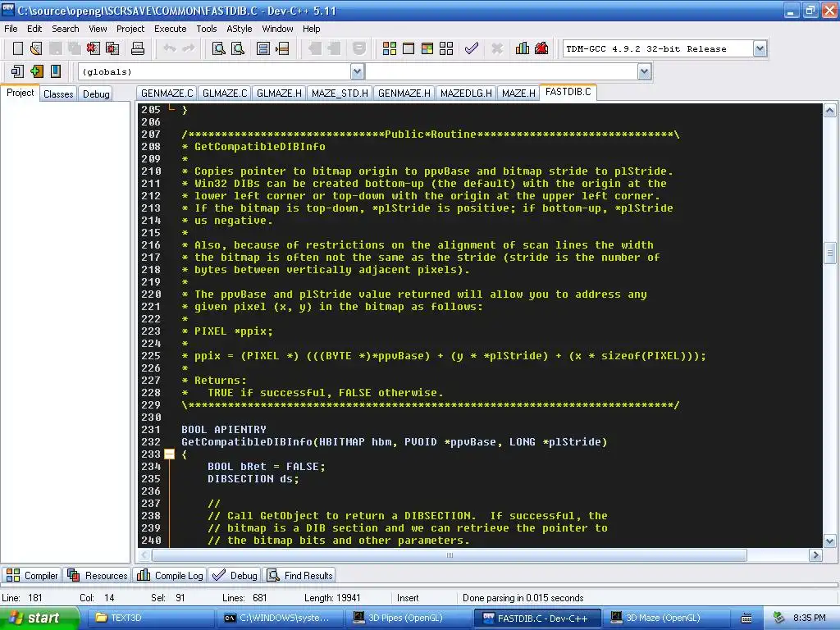The height and width of the screenshot is (630, 840).
Task: Click the Rebuild All toolbar icon
Action: [x=446, y=48]
